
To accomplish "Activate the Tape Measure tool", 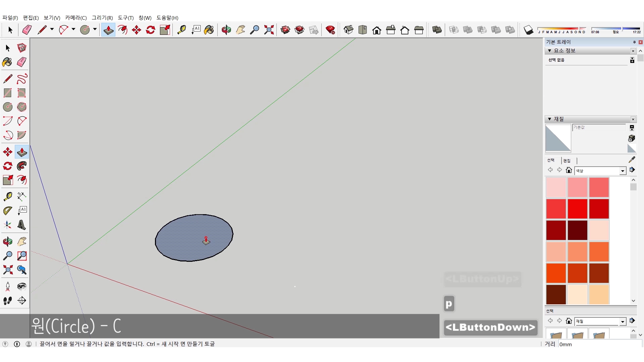I will click(7, 196).
